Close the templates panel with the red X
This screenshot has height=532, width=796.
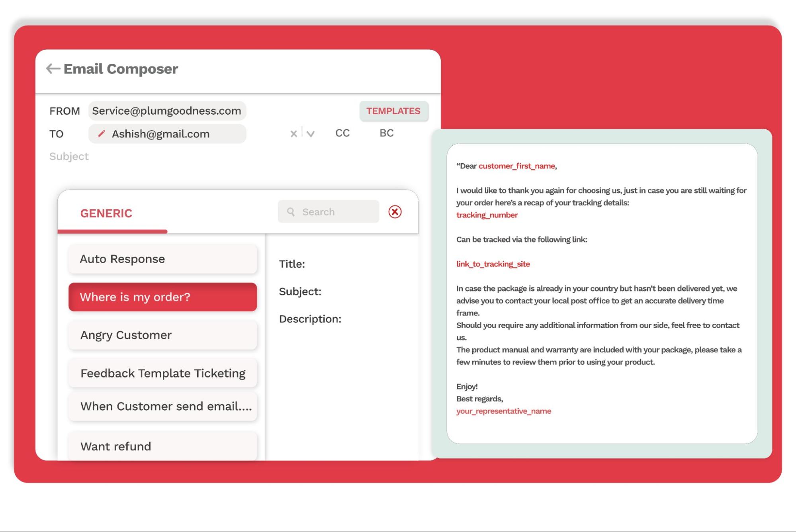395,212
